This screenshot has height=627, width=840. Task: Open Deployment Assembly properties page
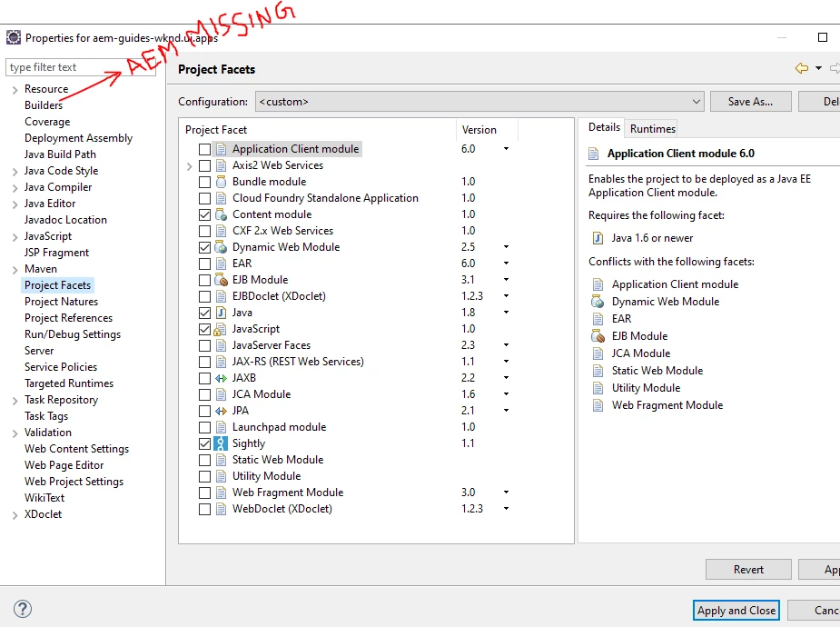click(x=78, y=138)
